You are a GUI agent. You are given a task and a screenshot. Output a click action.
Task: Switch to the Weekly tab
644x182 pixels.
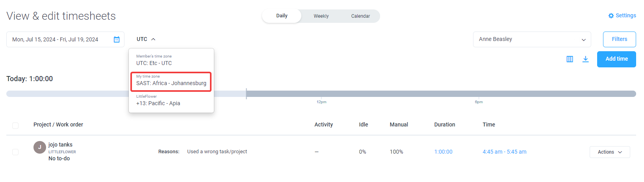[x=321, y=16]
